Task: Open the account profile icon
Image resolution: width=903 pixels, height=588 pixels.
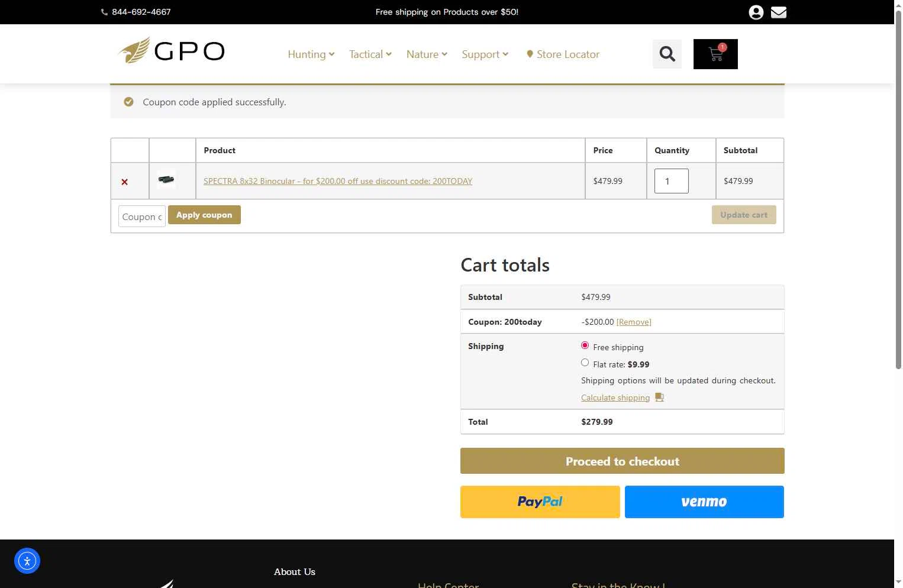Action: [756, 12]
